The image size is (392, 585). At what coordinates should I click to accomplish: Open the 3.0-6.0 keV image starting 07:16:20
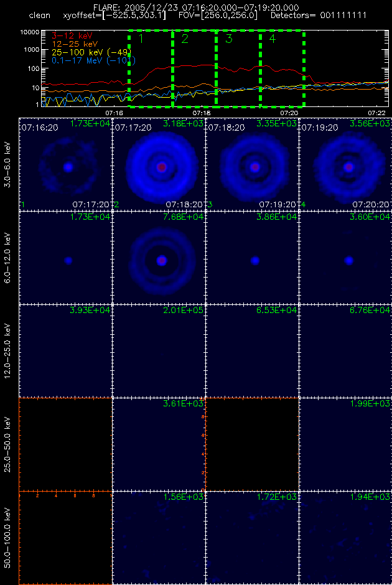click(x=65, y=164)
